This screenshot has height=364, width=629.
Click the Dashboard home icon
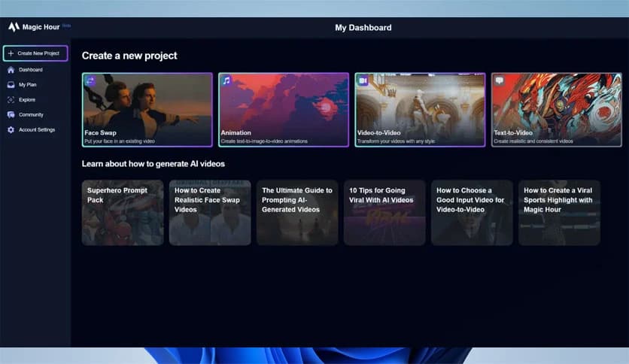click(x=11, y=70)
